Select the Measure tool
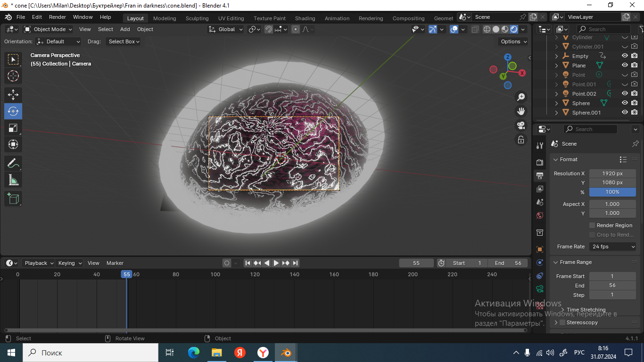Screen dimensions: 644x362 click(13, 180)
